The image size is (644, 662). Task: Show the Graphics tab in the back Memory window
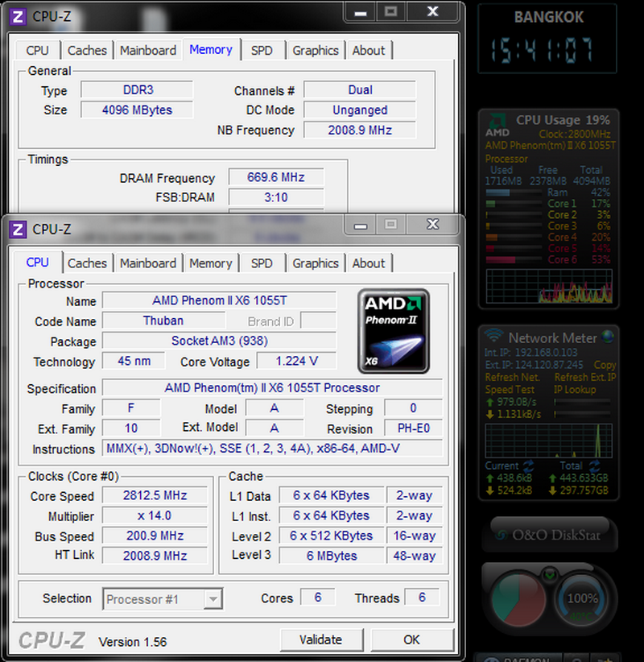click(x=316, y=50)
